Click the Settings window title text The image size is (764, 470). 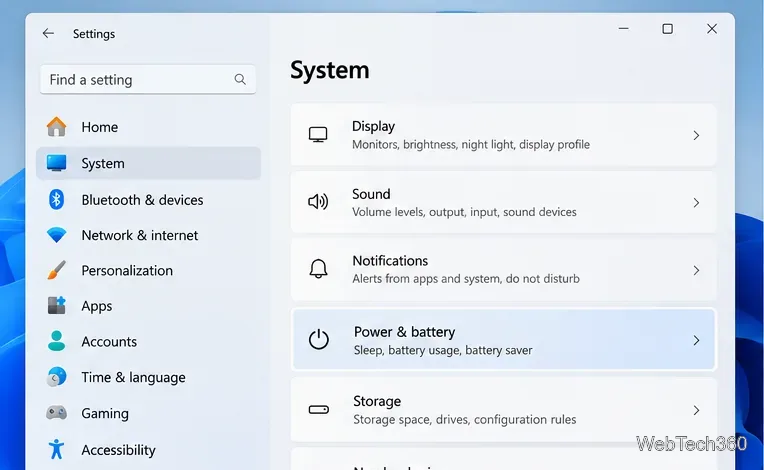click(94, 34)
